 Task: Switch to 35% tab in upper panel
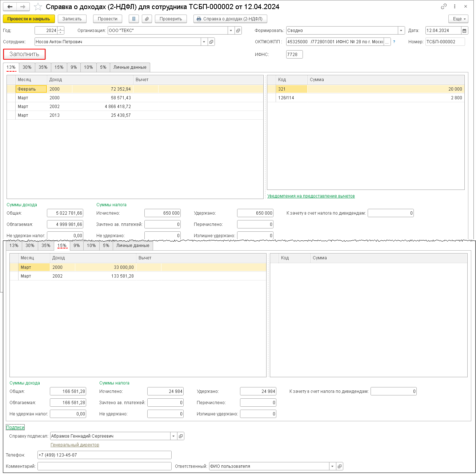tap(43, 67)
